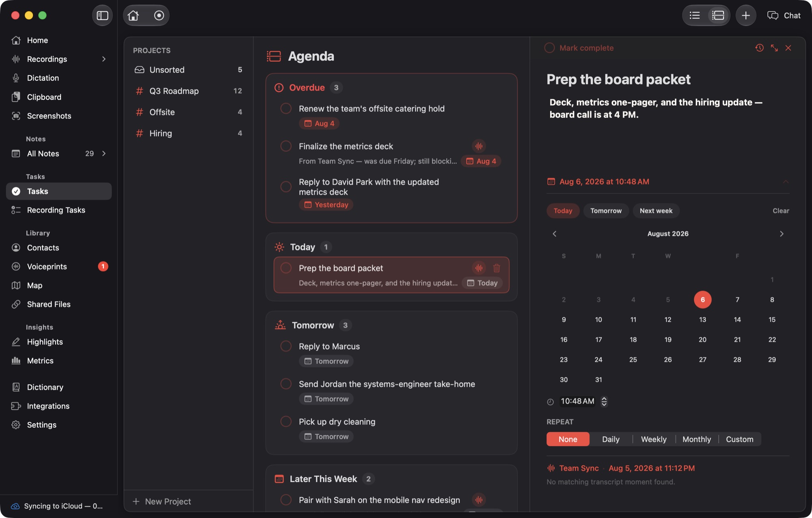Set the due date to Tomorrow
Image resolution: width=812 pixels, height=518 pixels.
point(606,211)
